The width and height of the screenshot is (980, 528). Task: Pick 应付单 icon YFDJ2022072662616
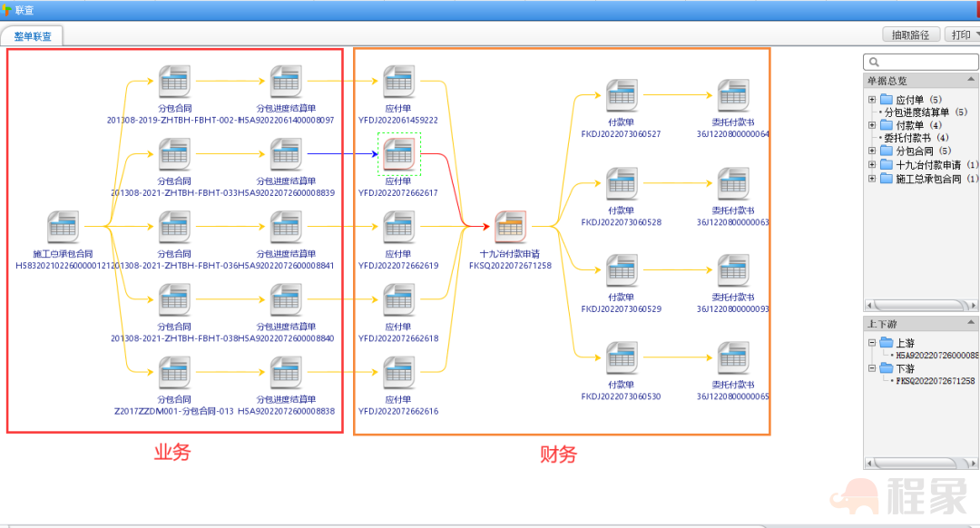[x=398, y=372]
